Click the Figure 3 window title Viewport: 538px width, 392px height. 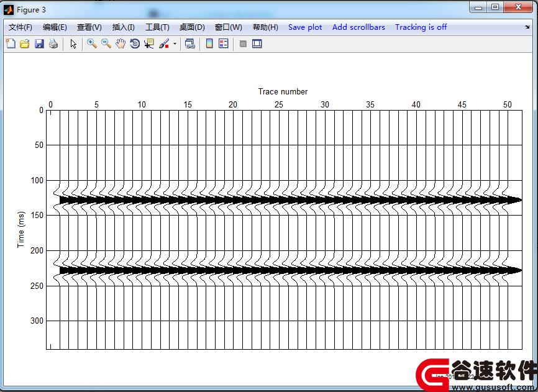tap(31, 10)
